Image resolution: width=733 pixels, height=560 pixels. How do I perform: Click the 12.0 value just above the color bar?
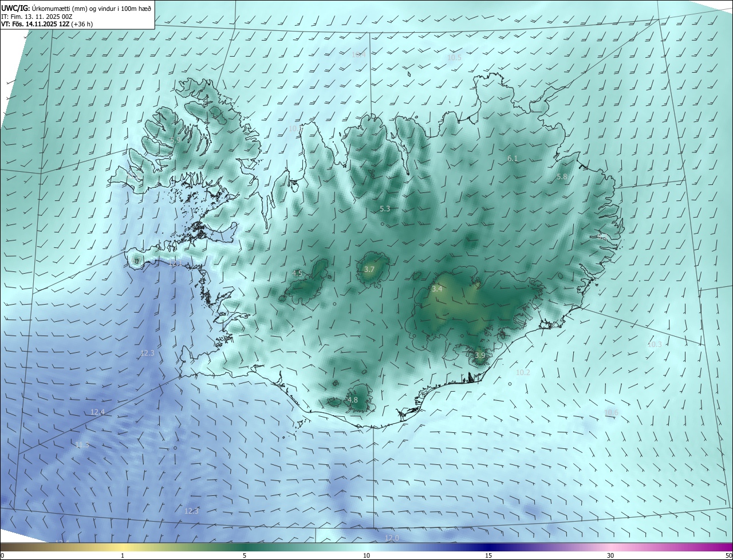tap(392, 538)
